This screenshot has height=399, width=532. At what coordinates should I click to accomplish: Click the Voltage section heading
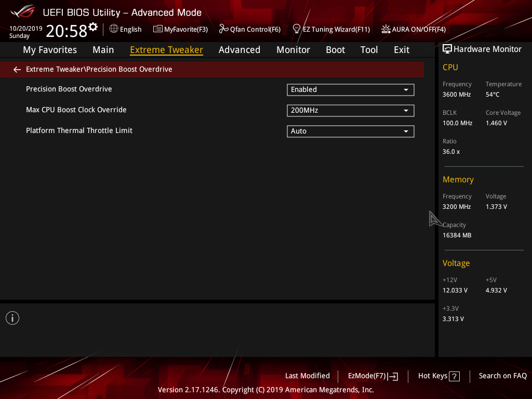click(456, 263)
